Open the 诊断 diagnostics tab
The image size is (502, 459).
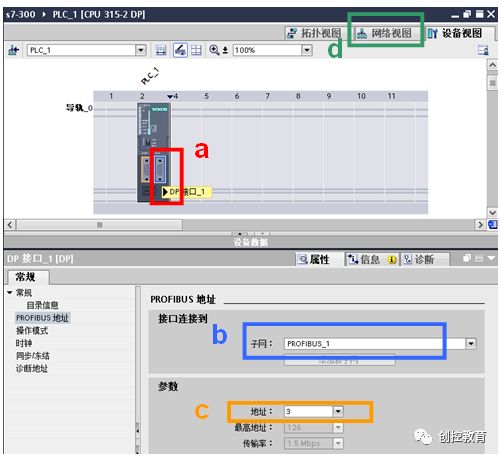[x=421, y=259]
